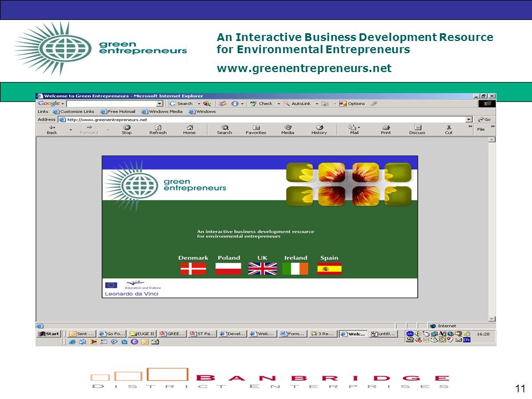Open the File menu
This screenshot has height=399, width=532.
coord(481,129)
